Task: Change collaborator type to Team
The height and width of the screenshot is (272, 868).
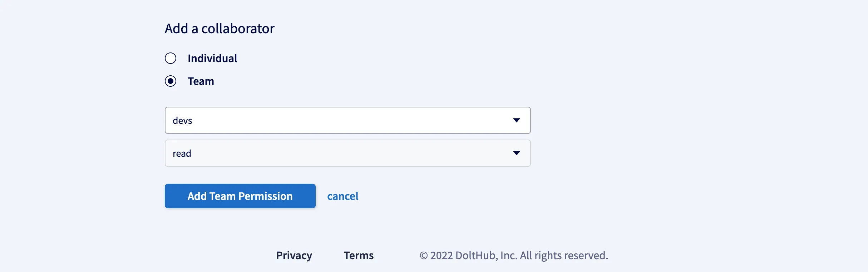Action: point(171,81)
